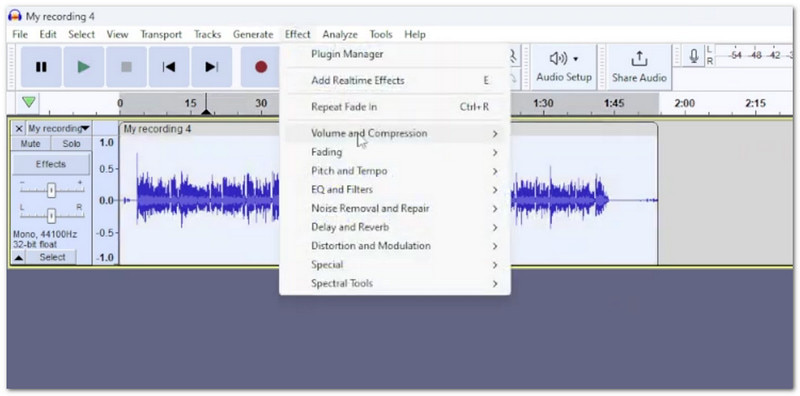Start recording with the red Record button
Screen dimensions: 800x396
pos(261,67)
